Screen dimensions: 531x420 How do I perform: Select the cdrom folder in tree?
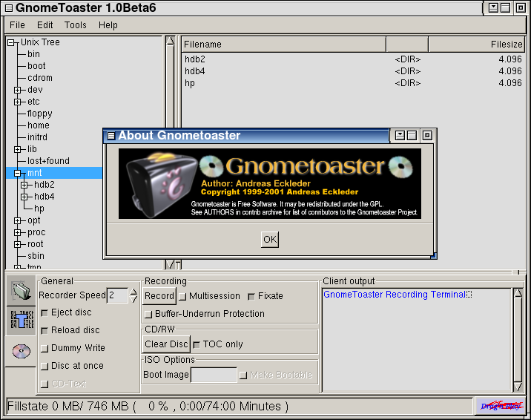click(40, 78)
